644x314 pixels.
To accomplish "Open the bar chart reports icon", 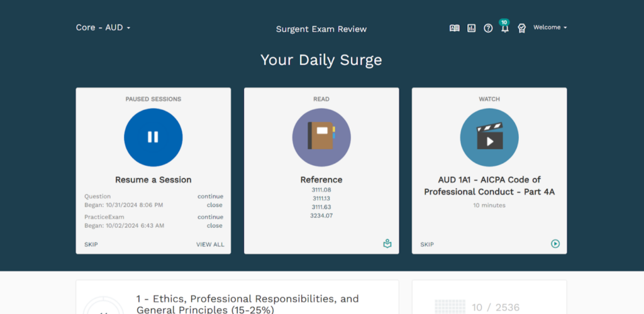I will (472, 28).
